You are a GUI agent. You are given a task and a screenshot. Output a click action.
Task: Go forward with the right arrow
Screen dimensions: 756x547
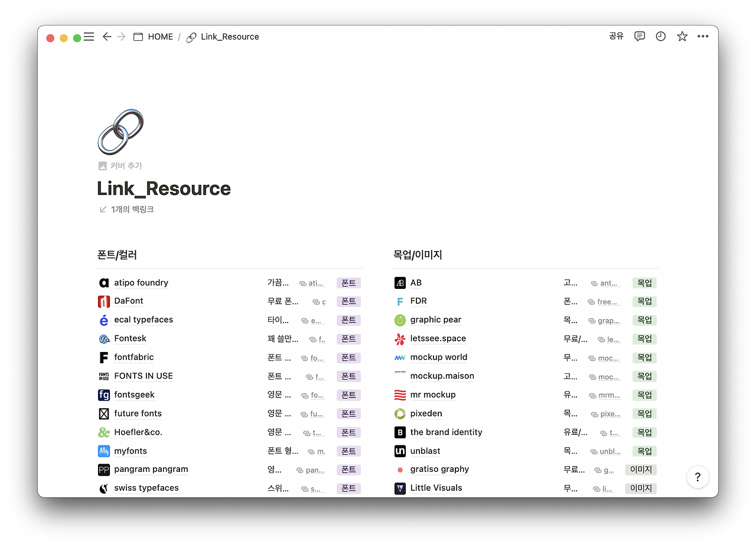122,37
